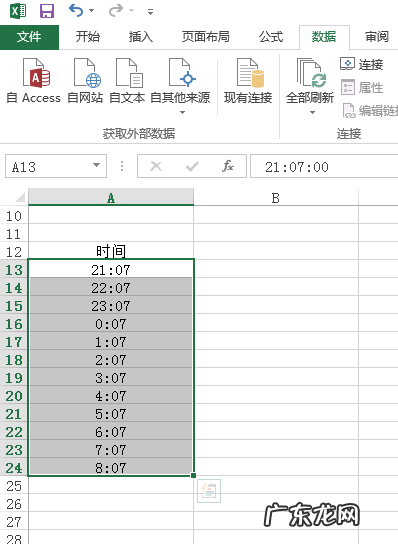Select cell containing 0:07

[111, 323]
